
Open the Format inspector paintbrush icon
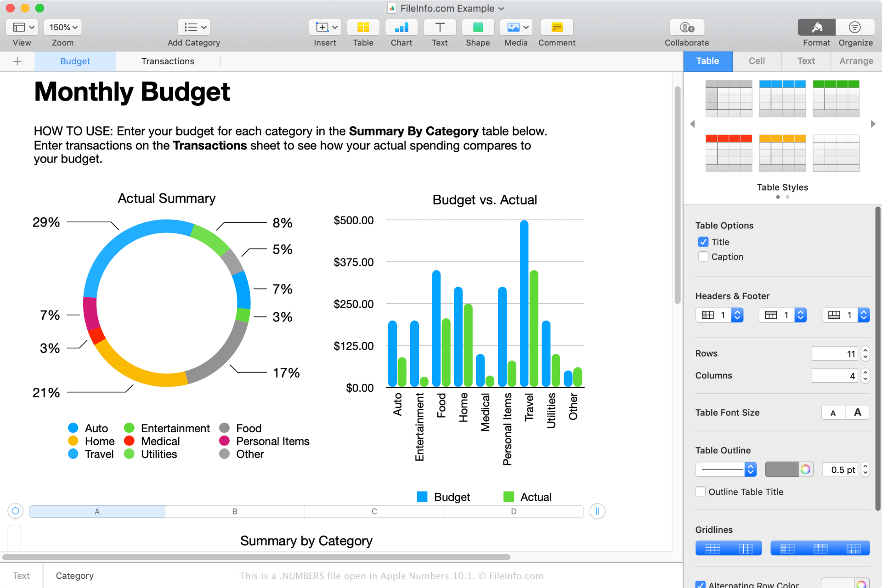tap(816, 28)
